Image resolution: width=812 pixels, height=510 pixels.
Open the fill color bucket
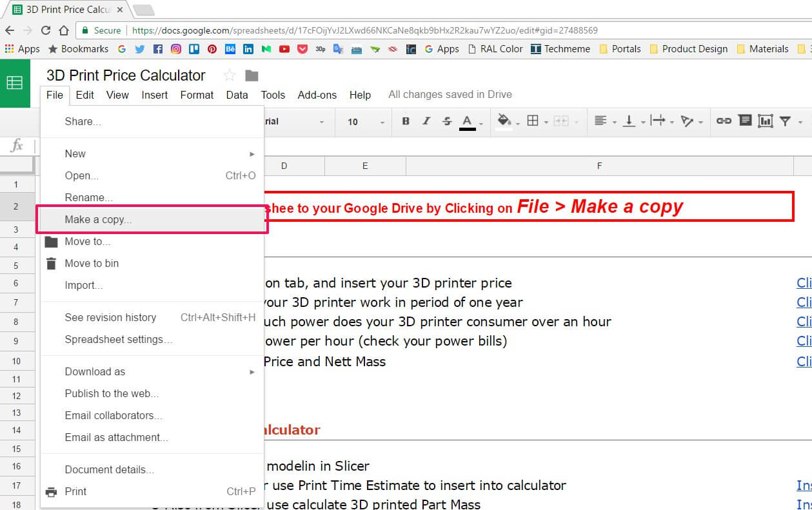tap(505, 121)
